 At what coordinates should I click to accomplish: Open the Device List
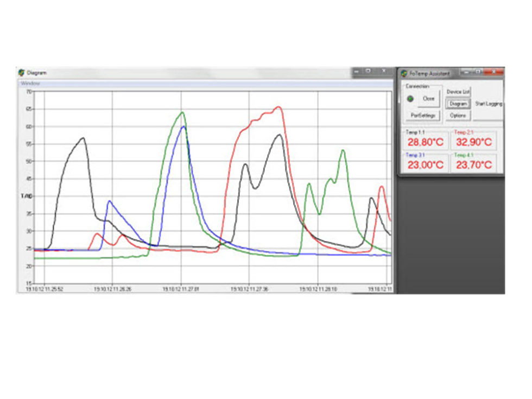pos(458,92)
